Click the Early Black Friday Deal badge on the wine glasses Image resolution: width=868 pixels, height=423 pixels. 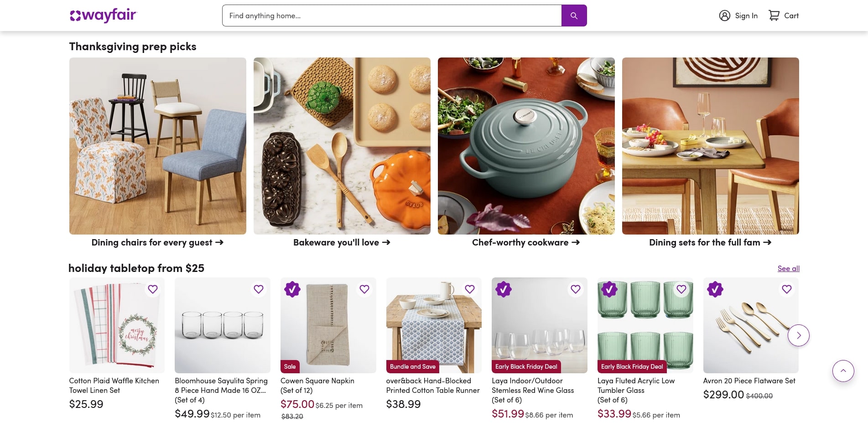tap(526, 366)
